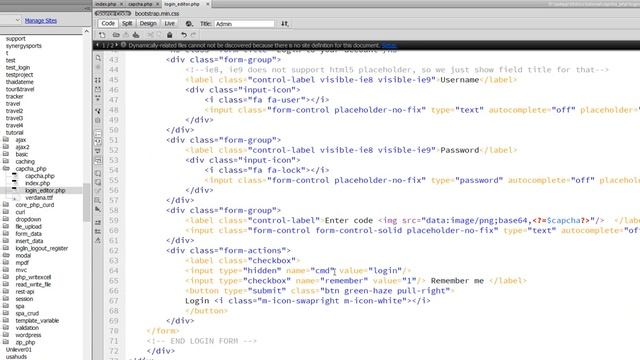Click the Paste clipboard toolbar icon
640x360 pixels.
(x=170, y=35)
